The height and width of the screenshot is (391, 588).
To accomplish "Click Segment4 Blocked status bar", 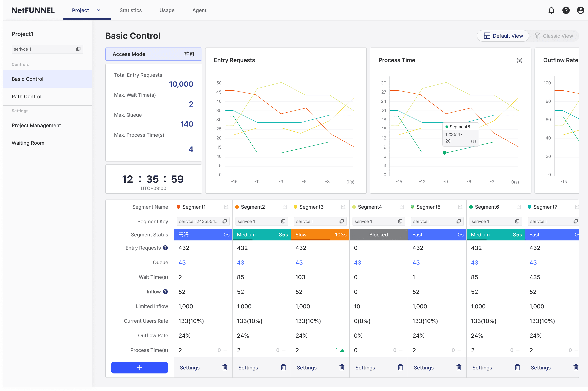I will [378, 235].
